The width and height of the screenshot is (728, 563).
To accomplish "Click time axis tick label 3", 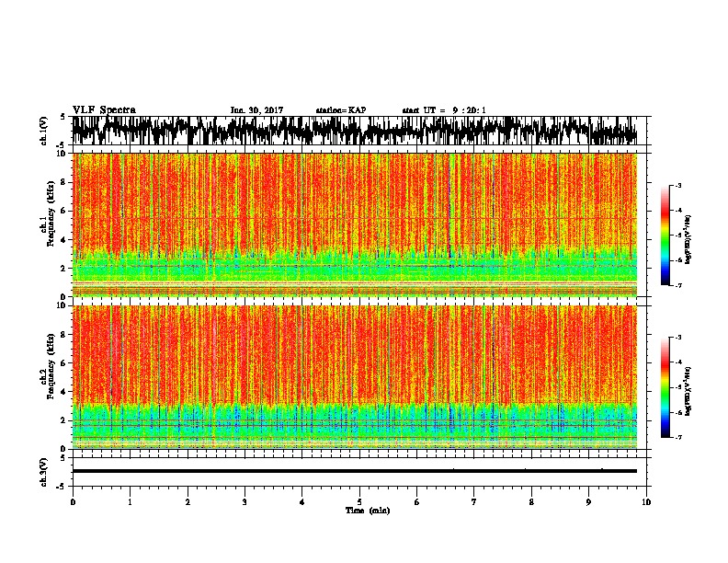I will [x=245, y=502].
